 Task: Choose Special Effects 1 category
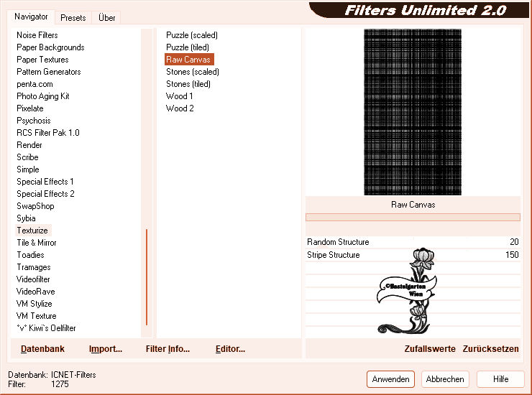point(45,182)
